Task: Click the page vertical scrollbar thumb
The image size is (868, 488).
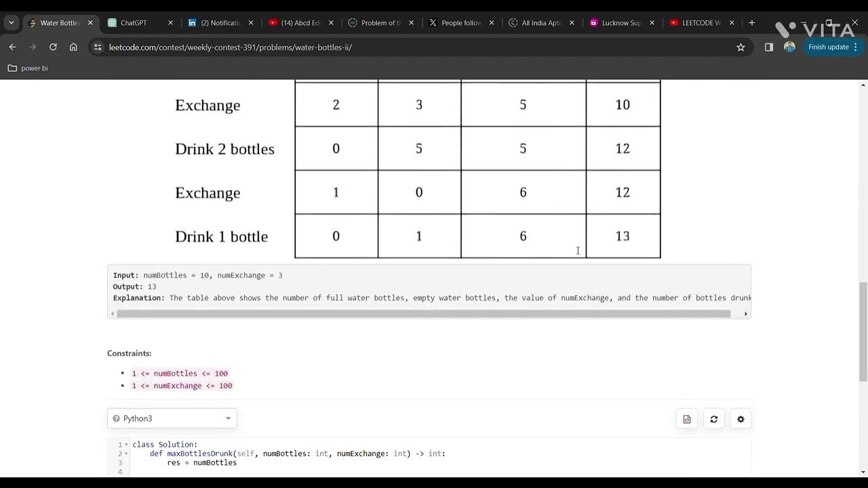Action: click(x=863, y=332)
